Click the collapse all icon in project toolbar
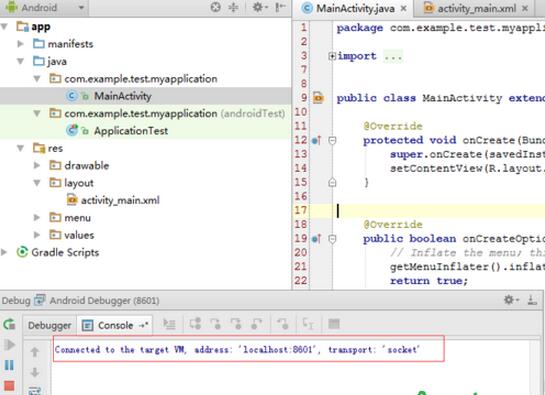 coord(234,7)
